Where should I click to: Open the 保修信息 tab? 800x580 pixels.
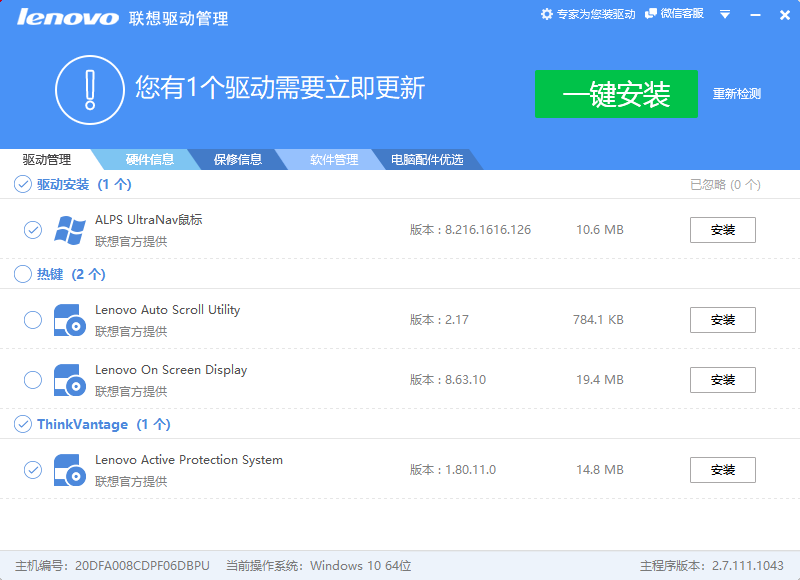click(237, 160)
